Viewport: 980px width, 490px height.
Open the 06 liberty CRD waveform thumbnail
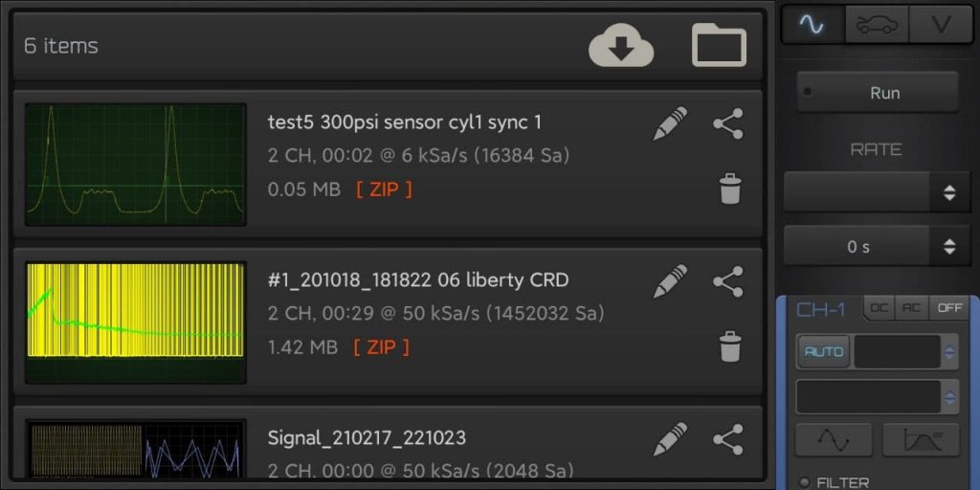[x=135, y=323]
